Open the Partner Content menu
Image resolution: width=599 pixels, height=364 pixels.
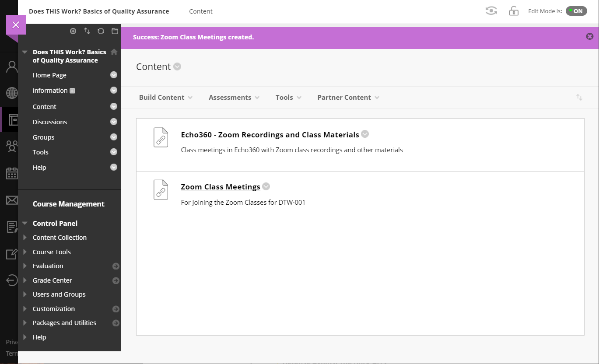click(348, 97)
